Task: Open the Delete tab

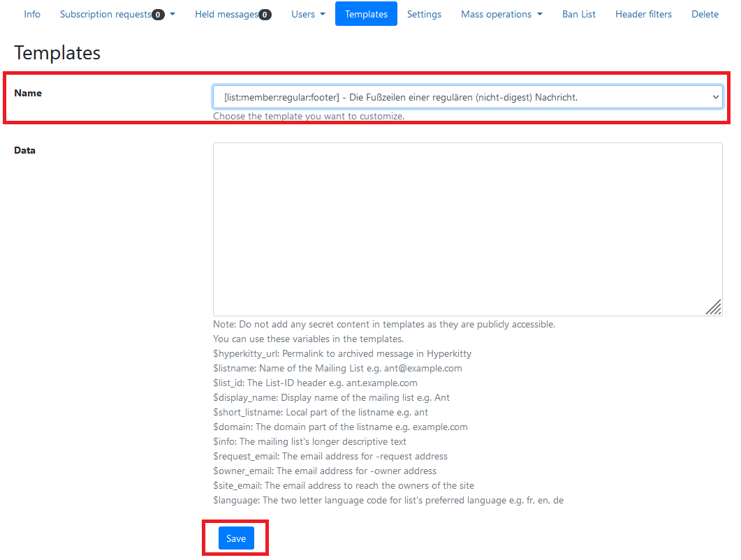Action: point(705,15)
